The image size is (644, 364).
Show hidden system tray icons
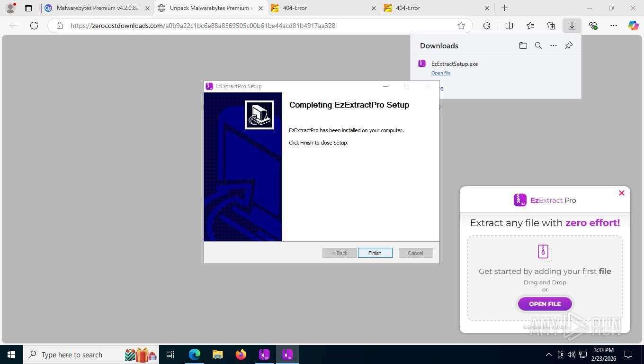pos(549,355)
